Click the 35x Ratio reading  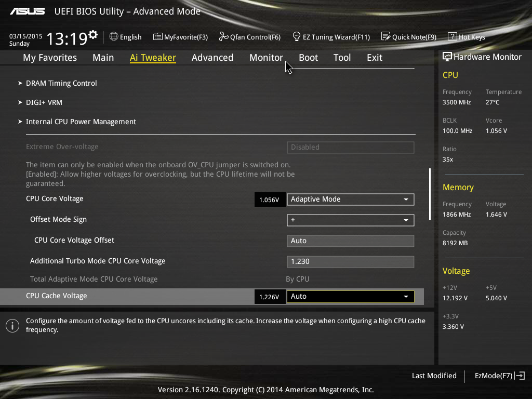tap(448, 159)
